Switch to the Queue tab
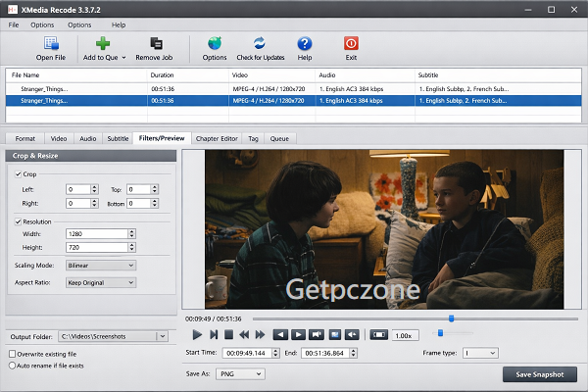The height and width of the screenshot is (392, 588). click(x=279, y=138)
